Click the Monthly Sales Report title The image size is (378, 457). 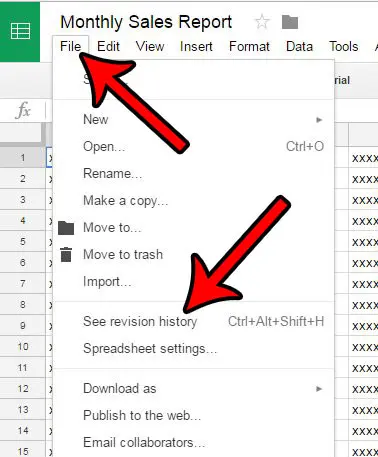(146, 22)
